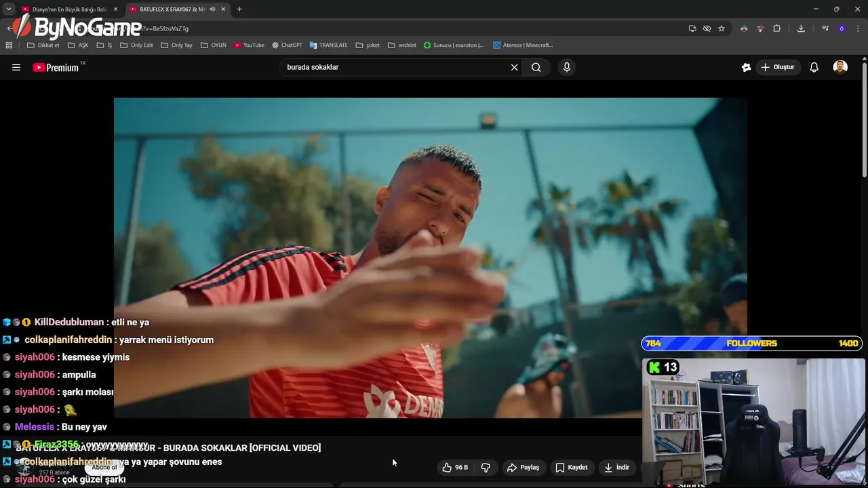This screenshot has height=488, width=868.
Task: Open Chrome apps grid in bookmarks bar
Action: coord(9,45)
